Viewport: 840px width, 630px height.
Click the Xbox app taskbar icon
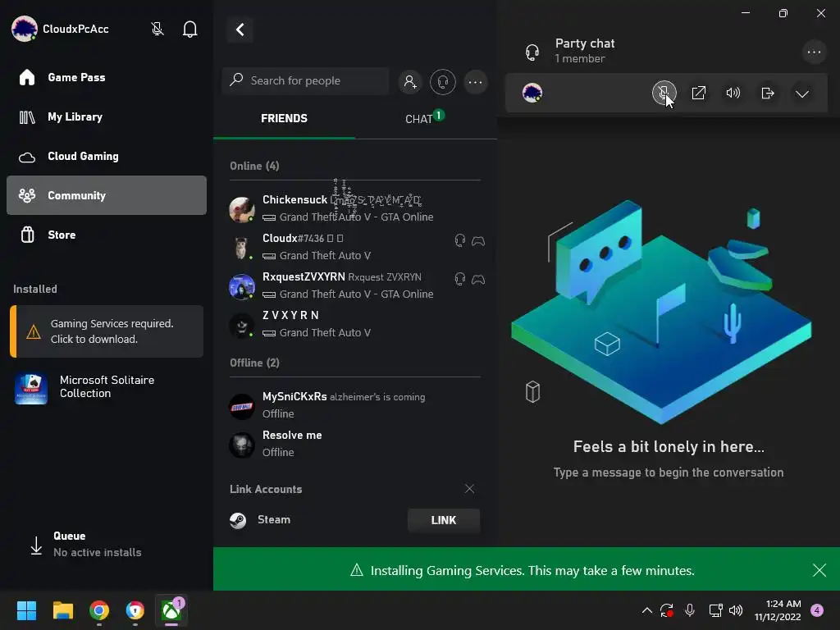pos(171,610)
